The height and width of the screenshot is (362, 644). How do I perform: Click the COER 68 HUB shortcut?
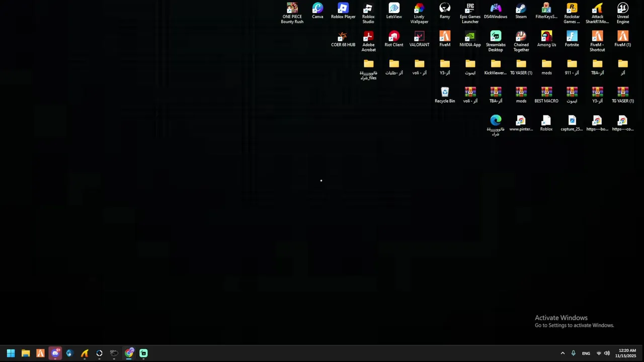coord(343,39)
